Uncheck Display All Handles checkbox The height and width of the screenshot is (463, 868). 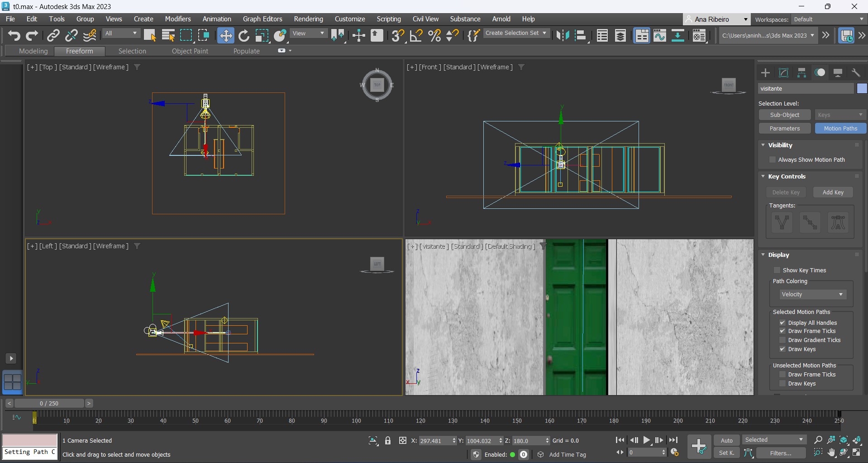click(782, 323)
